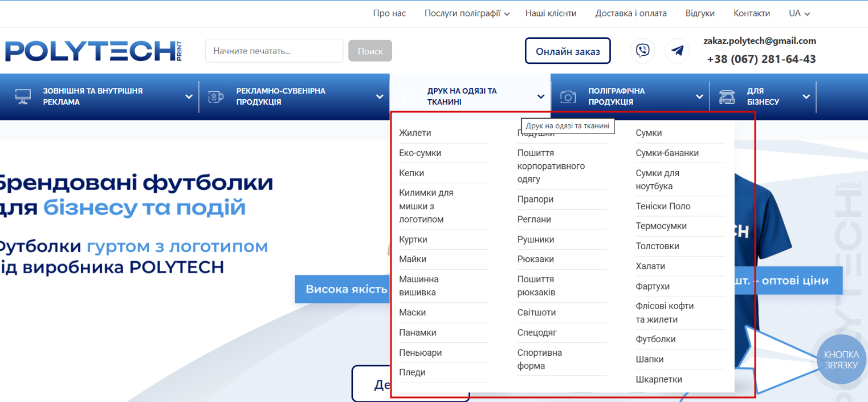Select Жилети in dropdown menu
Viewport: 868px width, 402px height.
pos(415,133)
